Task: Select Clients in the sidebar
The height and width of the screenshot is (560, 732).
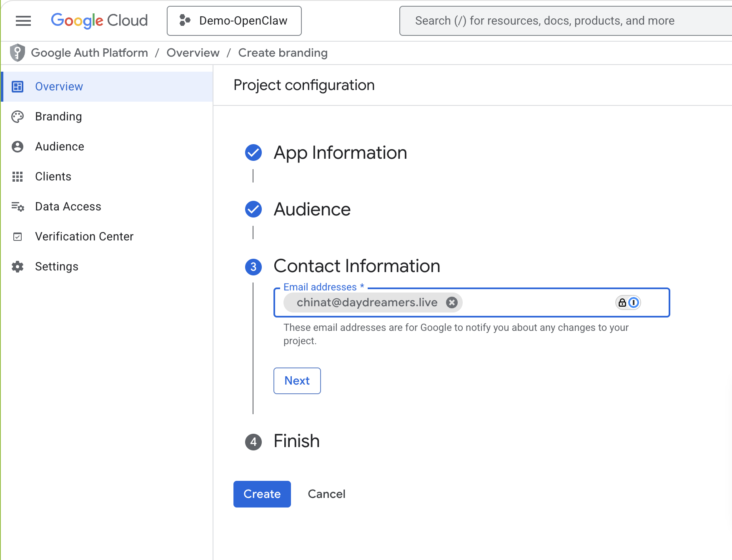Action: point(53,177)
